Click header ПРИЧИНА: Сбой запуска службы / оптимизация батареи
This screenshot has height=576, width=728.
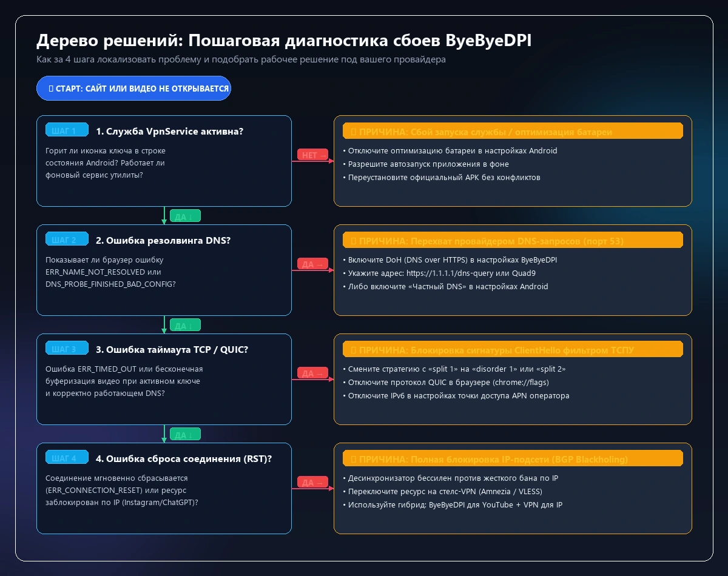click(x=513, y=132)
